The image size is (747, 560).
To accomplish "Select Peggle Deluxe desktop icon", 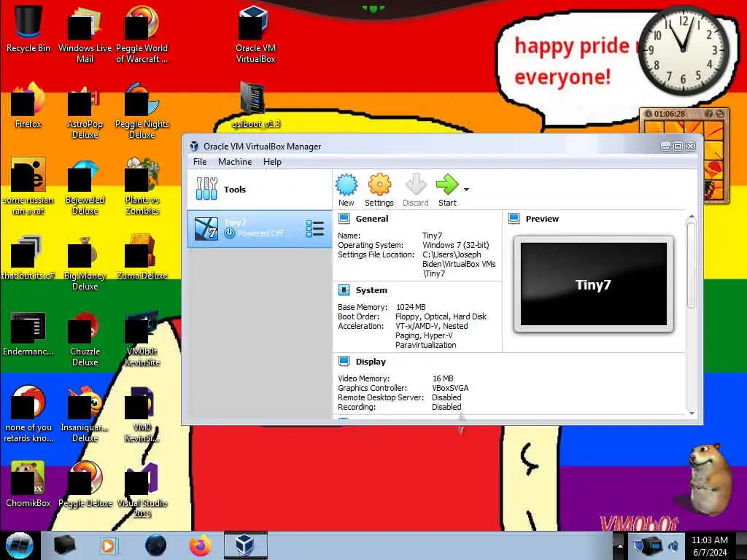I will click(85, 484).
